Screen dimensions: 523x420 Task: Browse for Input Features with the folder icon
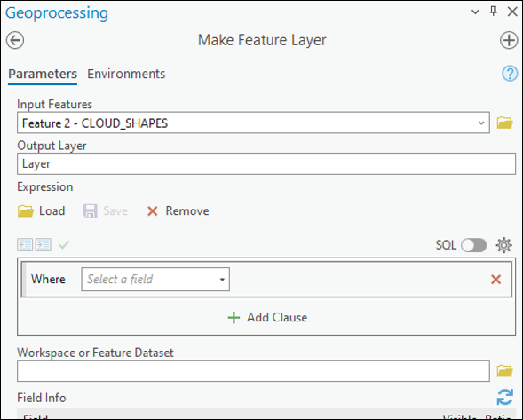pos(504,123)
